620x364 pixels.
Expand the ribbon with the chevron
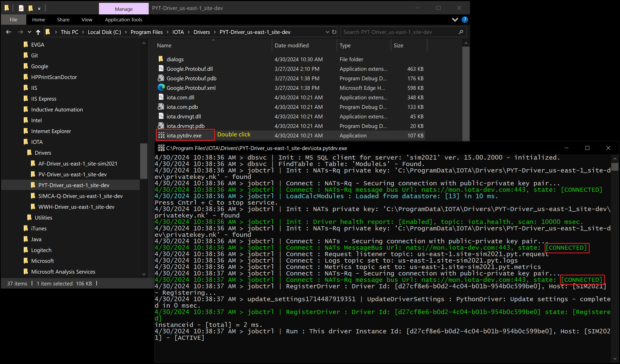(x=455, y=20)
